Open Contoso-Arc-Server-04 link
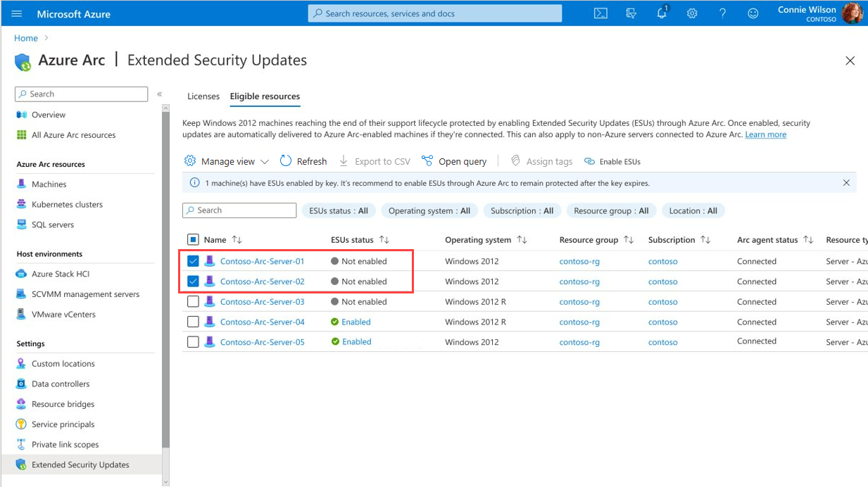This screenshot has width=868, height=487. 262,322
